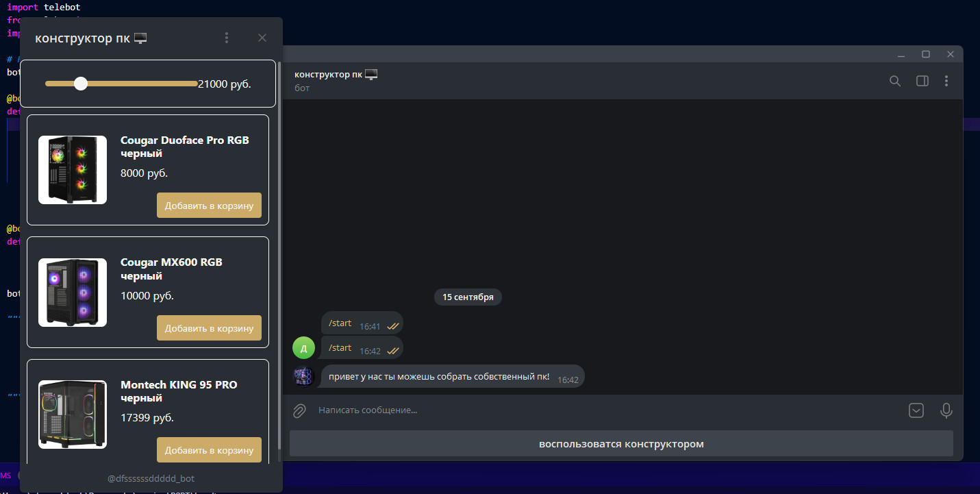Image resolution: width=980 pixels, height=494 pixels.
Task: Open the green Д user avatar
Action: 303,348
